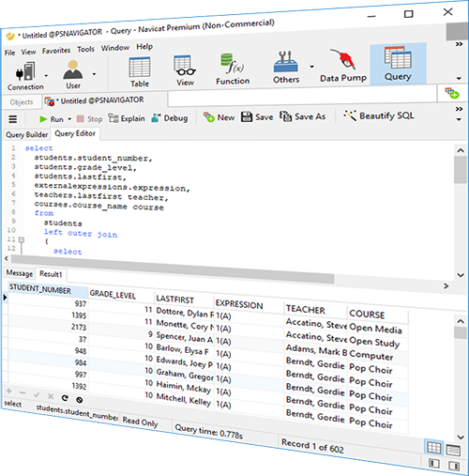Expand the User dropdown arrow
The width and height of the screenshot is (469, 476).
click(x=94, y=74)
